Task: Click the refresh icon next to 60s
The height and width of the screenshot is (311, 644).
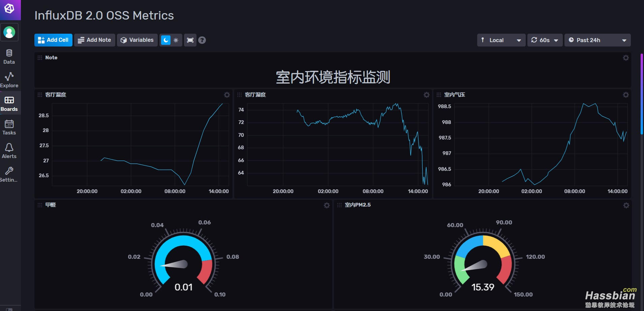Action: [534, 40]
